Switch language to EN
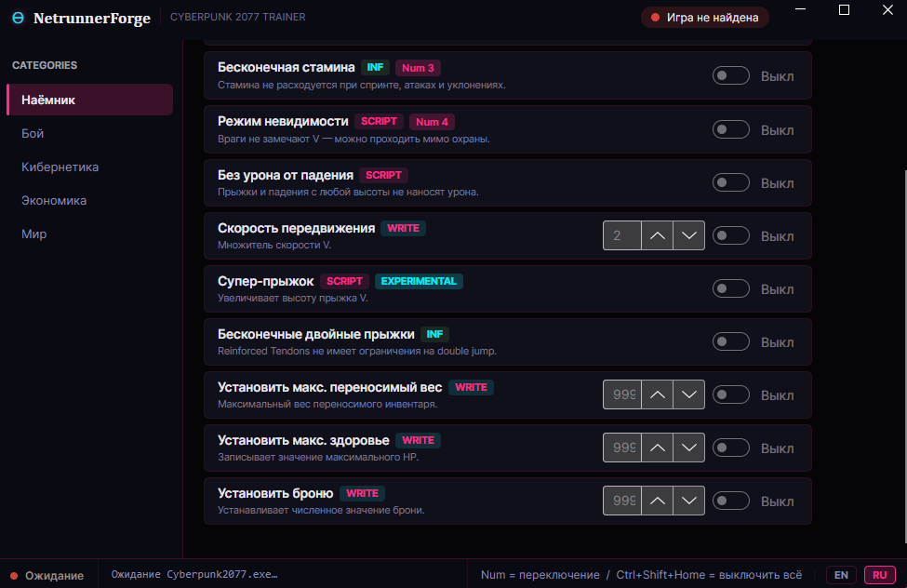This screenshot has height=588, width=907. tap(841, 575)
